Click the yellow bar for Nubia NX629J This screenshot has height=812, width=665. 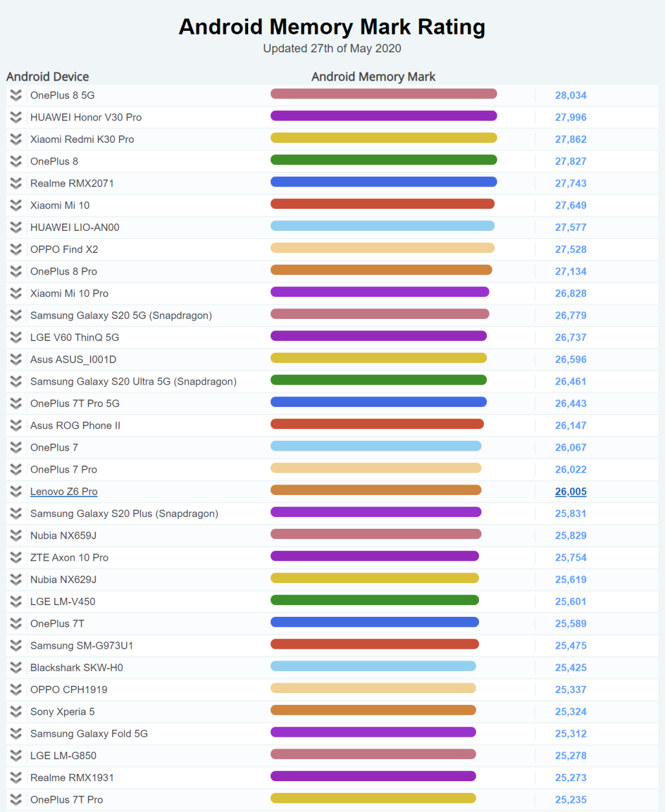(x=374, y=578)
